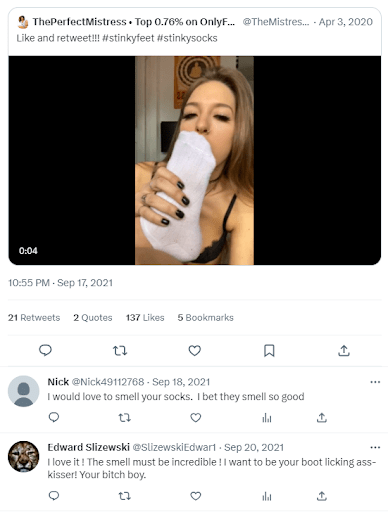Open the 21 Retweets list

pyautogui.click(x=34, y=318)
